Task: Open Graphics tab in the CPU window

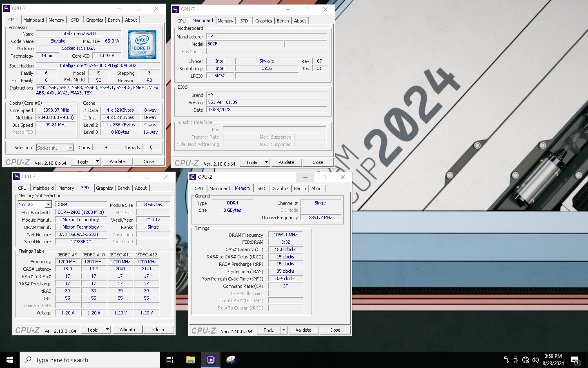Action: coord(95,20)
